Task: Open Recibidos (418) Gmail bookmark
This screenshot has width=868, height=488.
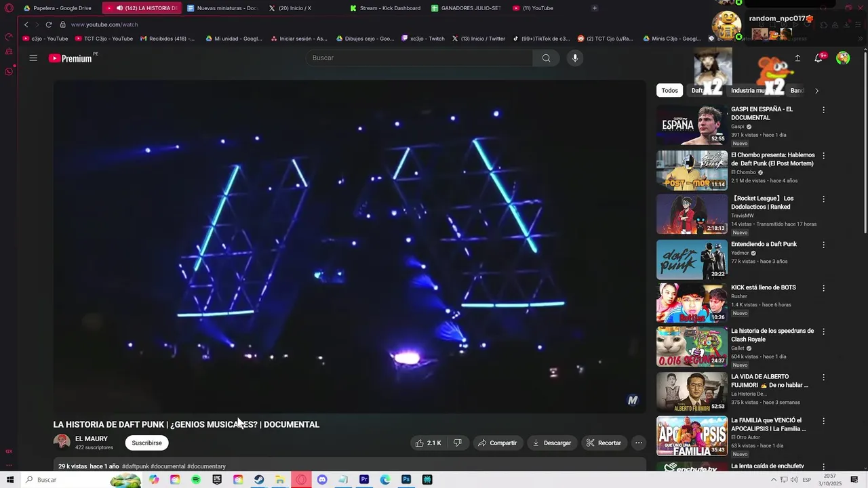Action: click(x=167, y=39)
